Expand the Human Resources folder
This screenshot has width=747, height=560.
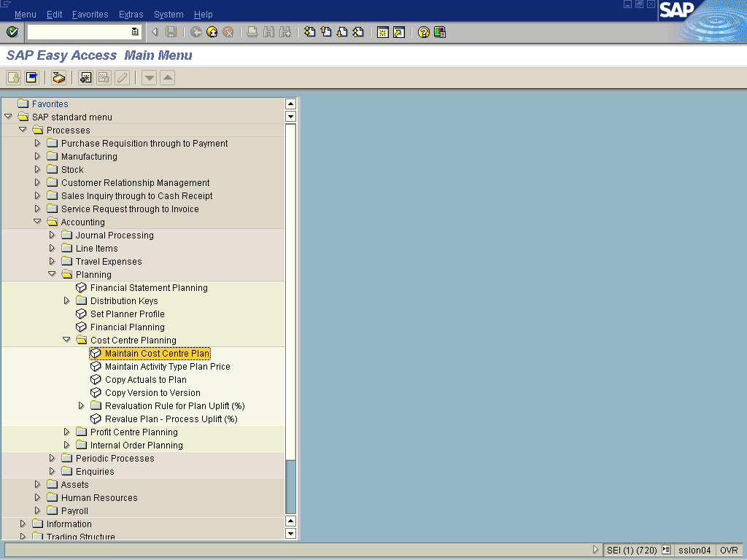pos(37,497)
